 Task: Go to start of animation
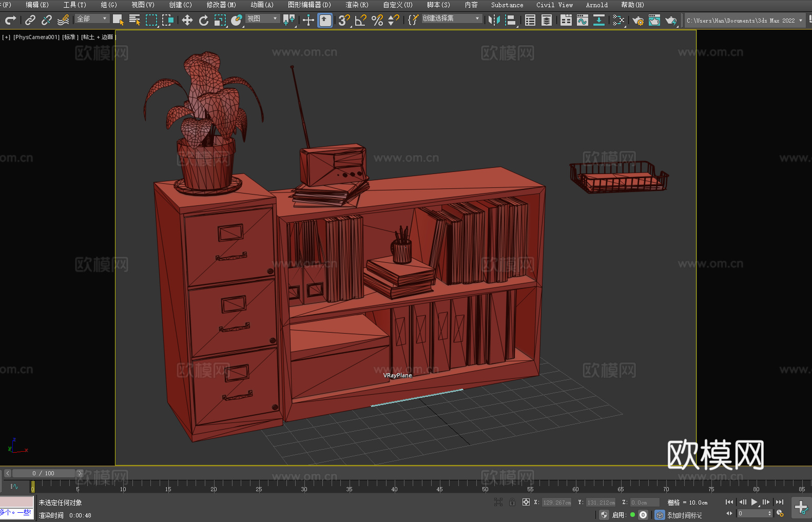[729, 502]
